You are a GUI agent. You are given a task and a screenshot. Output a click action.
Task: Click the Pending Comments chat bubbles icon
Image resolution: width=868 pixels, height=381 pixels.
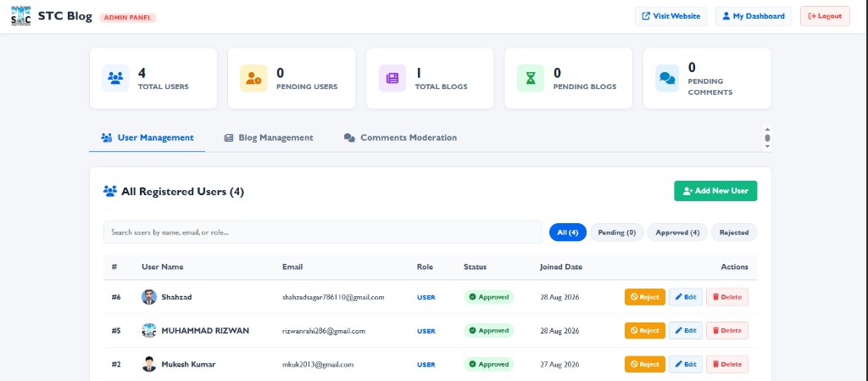pyautogui.click(x=668, y=78)
